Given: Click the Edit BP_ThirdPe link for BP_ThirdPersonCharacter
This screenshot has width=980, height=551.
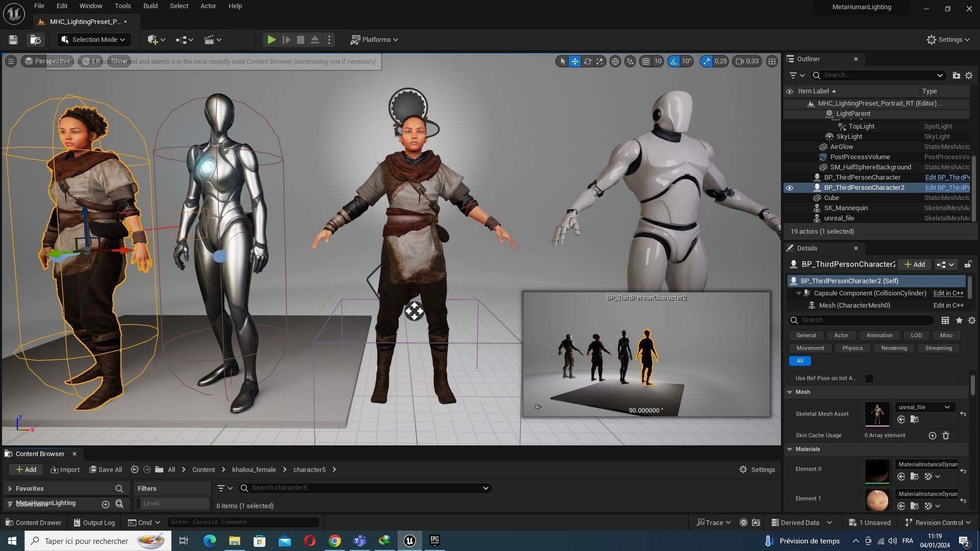Looking at the screenshot, I should [947, 178].
